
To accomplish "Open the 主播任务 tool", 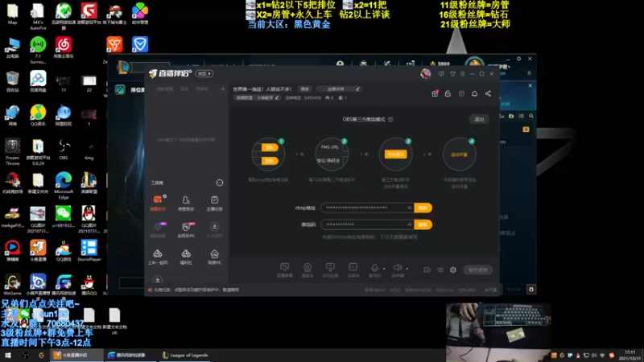I will coord(214,203).
